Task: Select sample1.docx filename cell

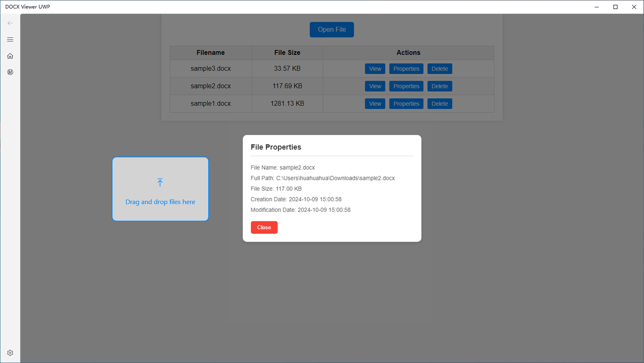Action: tap(211, 104)
